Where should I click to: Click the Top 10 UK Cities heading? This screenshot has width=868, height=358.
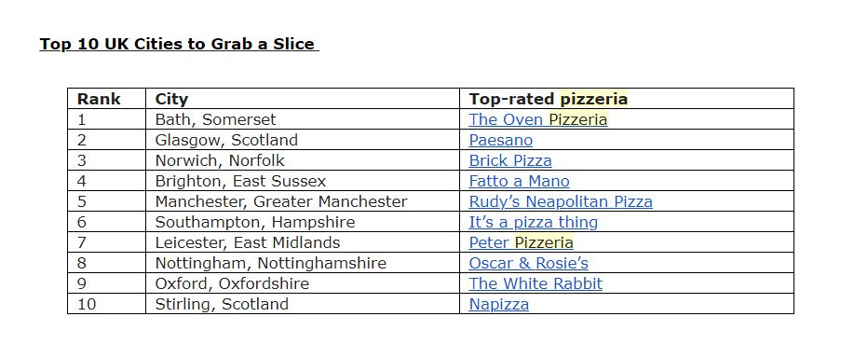click(178, 45)
